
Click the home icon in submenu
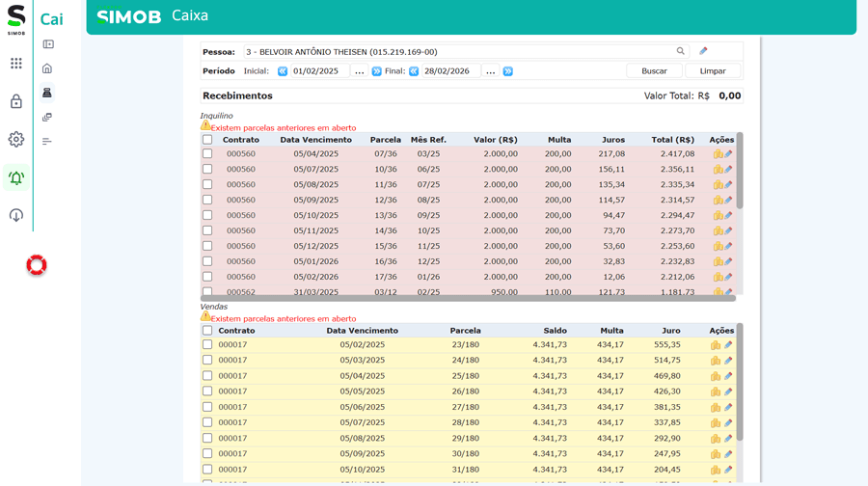click(x=47, y=68)
